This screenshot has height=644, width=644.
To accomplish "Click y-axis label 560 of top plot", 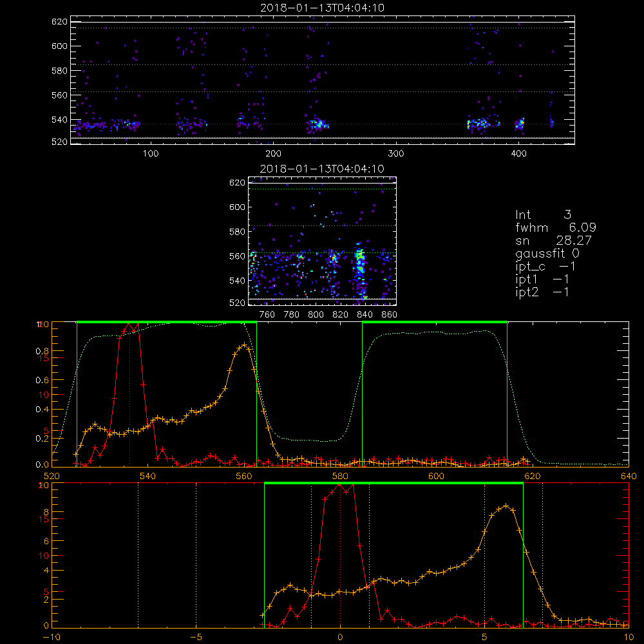I will 59,95.
